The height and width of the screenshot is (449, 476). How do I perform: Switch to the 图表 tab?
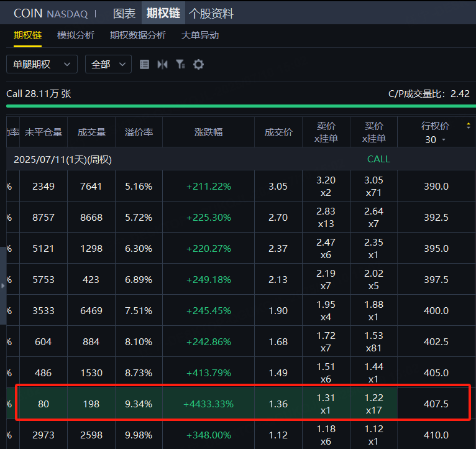pyautogui.click(x=124, y=13)
